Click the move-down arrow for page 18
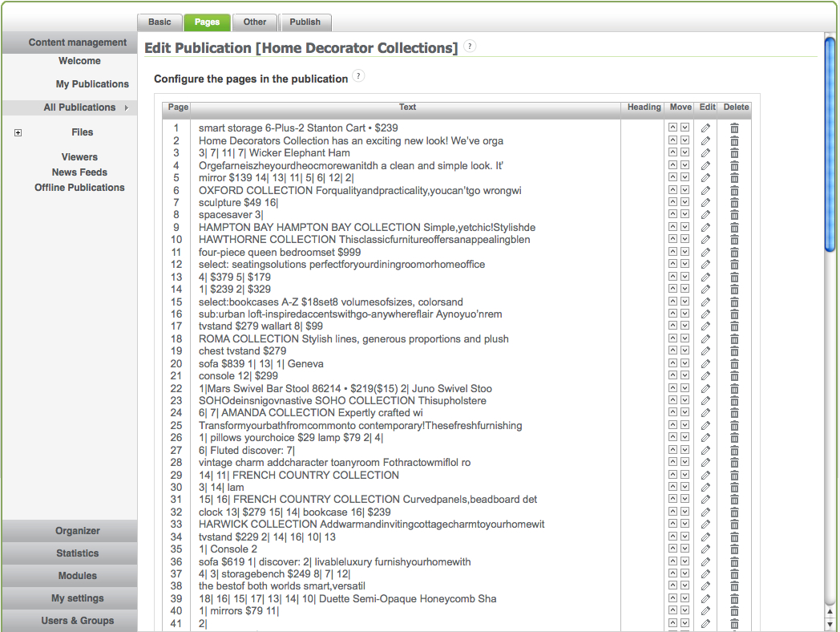This screenshot has width=840, height=632. (x=685, y=338)
